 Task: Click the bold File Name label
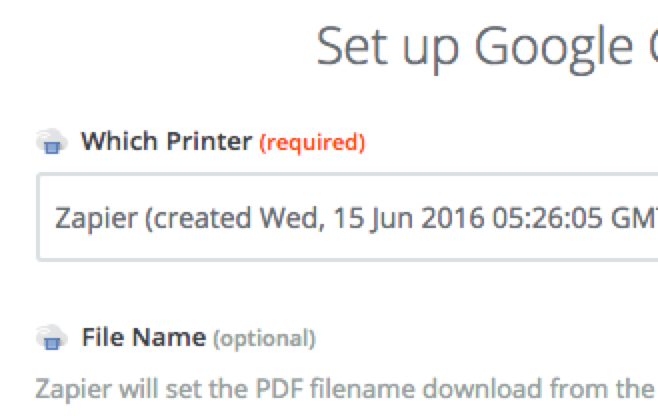click(144, 338)
